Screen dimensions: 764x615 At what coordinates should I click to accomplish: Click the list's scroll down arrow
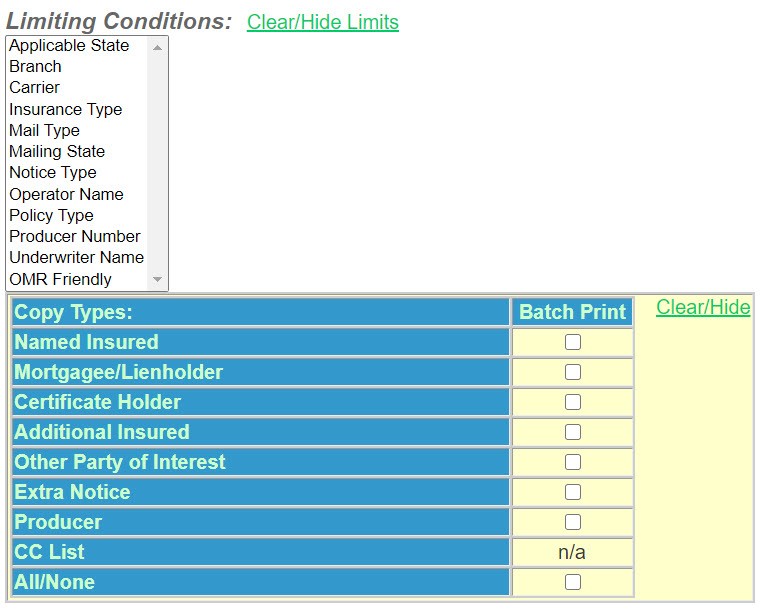coord(157,280)
